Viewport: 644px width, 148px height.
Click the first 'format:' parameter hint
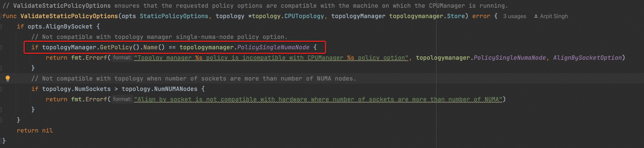122,58
